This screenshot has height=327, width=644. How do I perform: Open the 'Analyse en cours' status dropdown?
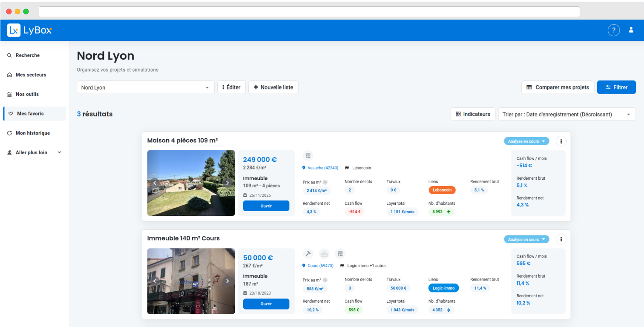pos(526,141)
